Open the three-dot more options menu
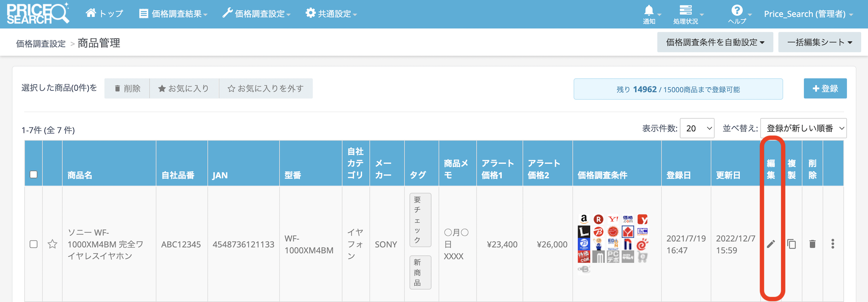Viewport: 868px width, 302px height. click(x=833, y=244)
